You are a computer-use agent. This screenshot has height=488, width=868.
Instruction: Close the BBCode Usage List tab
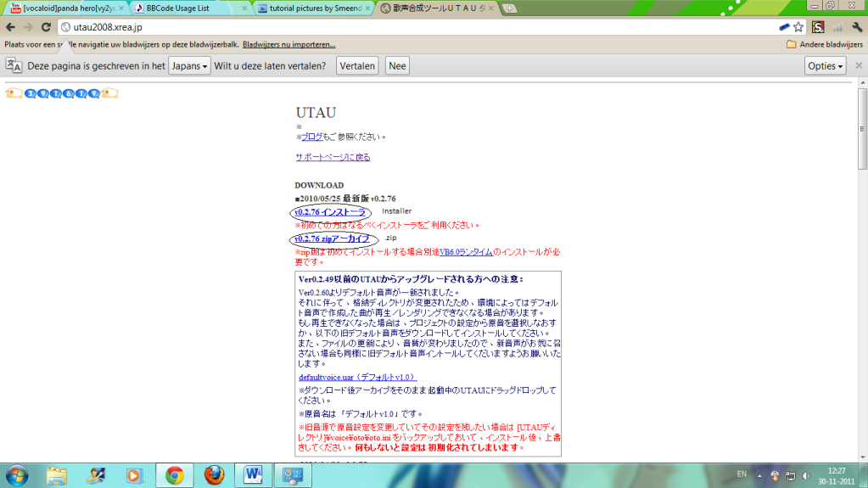tap(244, 8)
